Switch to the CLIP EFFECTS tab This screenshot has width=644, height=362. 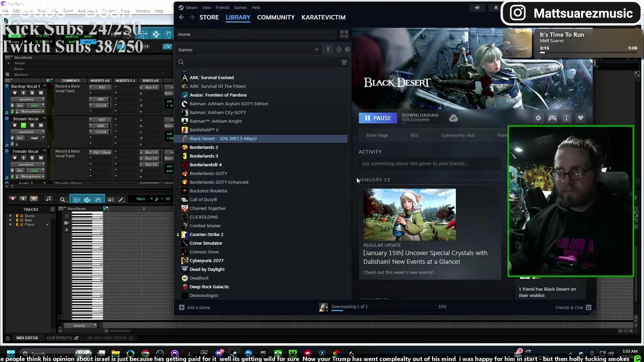[59, 338]
